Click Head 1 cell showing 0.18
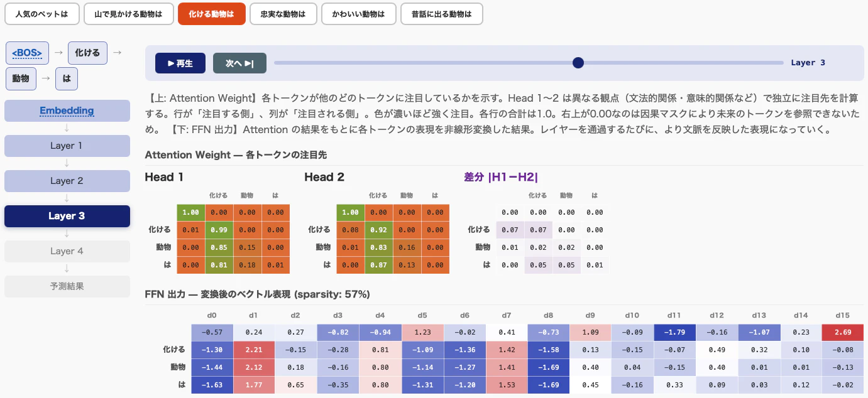868x398 pixels. (x=248, y=265)
